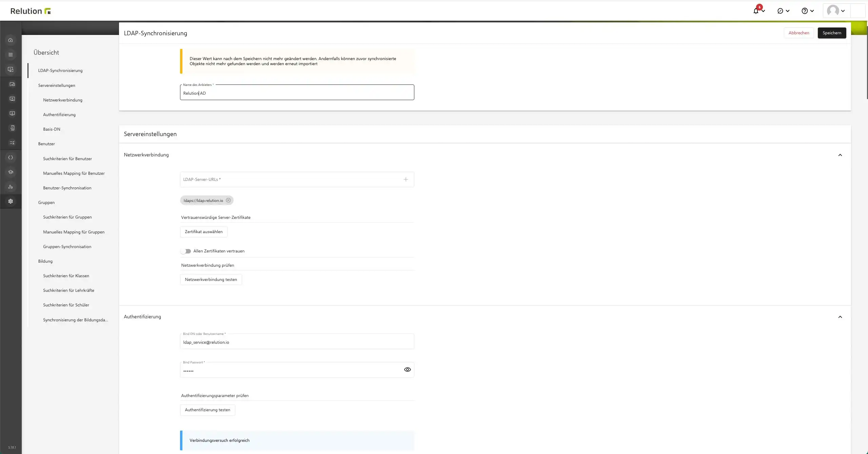Viewport: 868px width, 454px height.
Task: Remove the ldaps://ldap.relution.io URL chip
Action: pos(228,200)
